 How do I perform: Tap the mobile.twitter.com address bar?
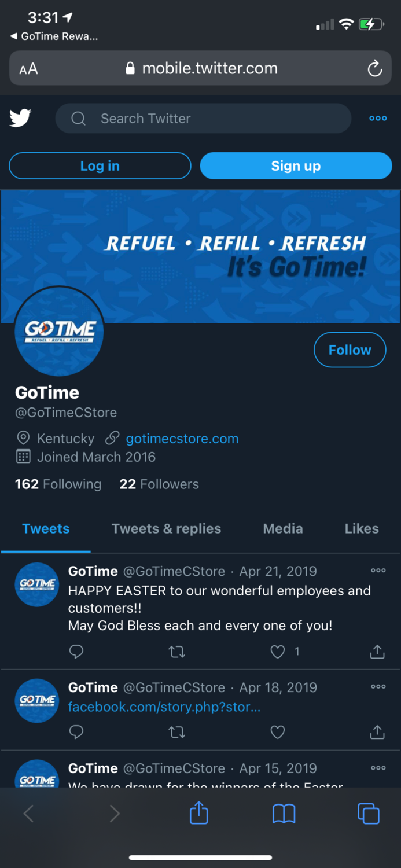(x=200, y=68)
